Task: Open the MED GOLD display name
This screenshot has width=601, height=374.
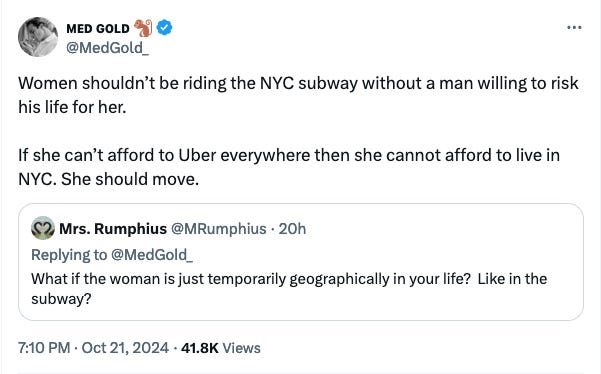Action: pyautogui.click(x=98, y=28)
